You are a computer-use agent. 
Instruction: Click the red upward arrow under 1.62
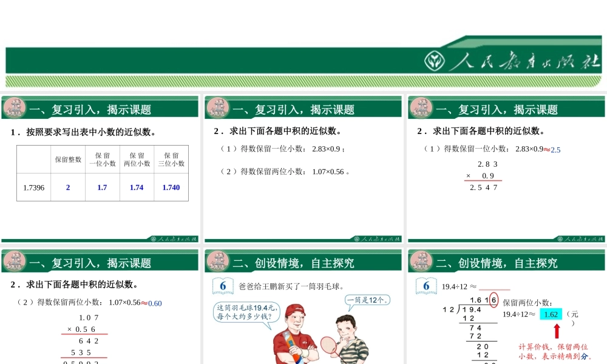pyautogui.click(x=557, y=331)
